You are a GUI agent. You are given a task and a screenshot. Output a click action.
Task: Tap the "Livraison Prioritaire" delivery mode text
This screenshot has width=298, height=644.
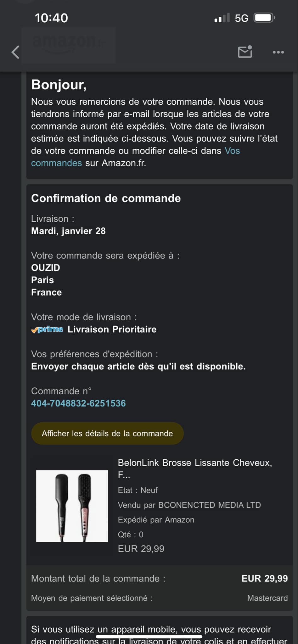112,330
